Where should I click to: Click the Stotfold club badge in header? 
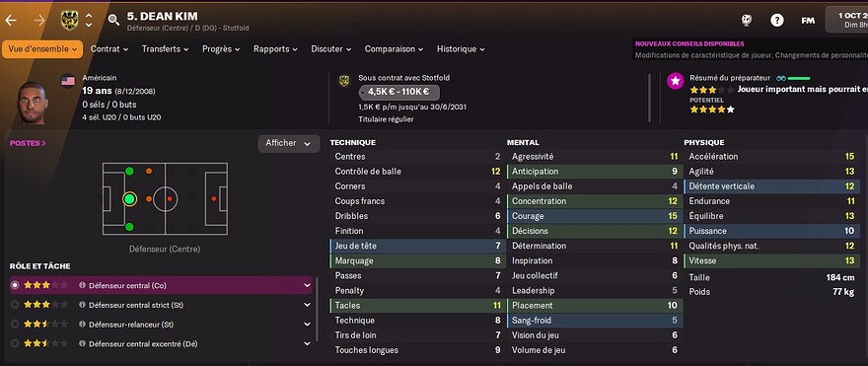click(x=69, y=21)
